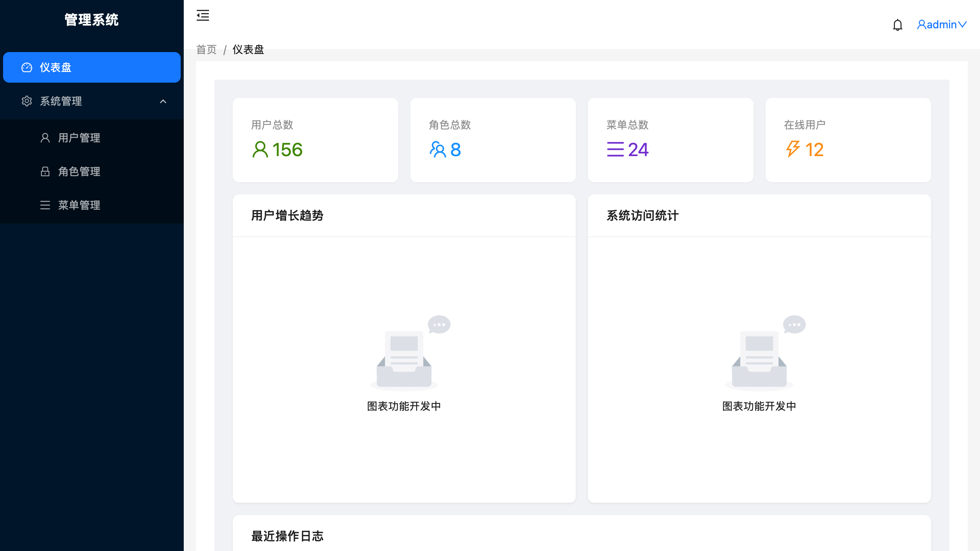Click the 管理系统 logo title
The height and width of the screenshot is (551, 980).
click(91, 20)
